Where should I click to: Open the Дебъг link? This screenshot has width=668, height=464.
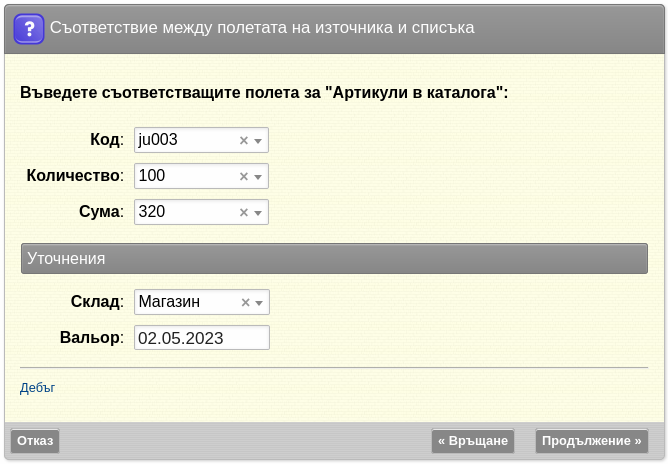pyautogui.click(x=37, y=388)
